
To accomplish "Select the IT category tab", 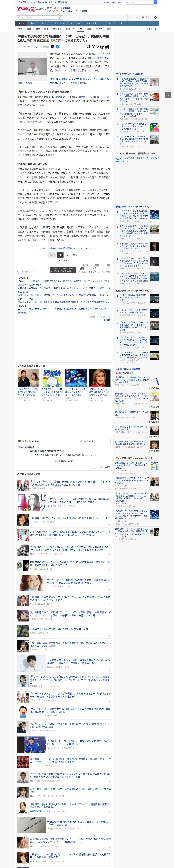I will 80,29.
